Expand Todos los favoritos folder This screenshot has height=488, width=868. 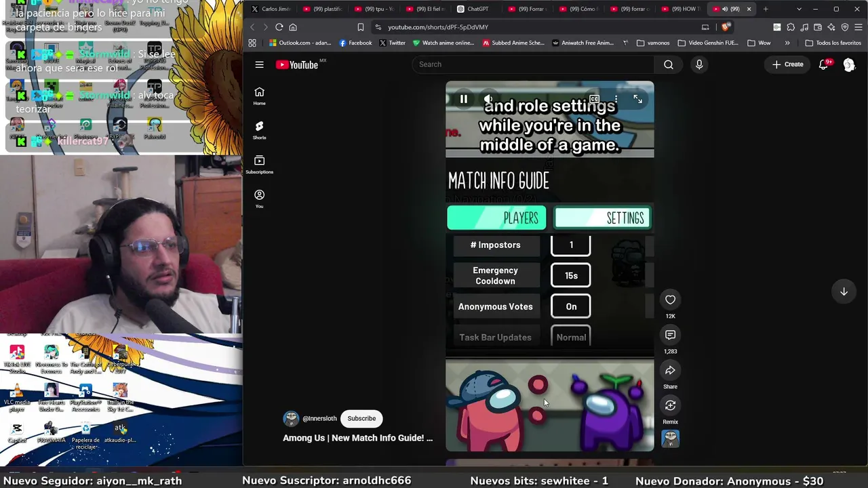click(833, 43)
